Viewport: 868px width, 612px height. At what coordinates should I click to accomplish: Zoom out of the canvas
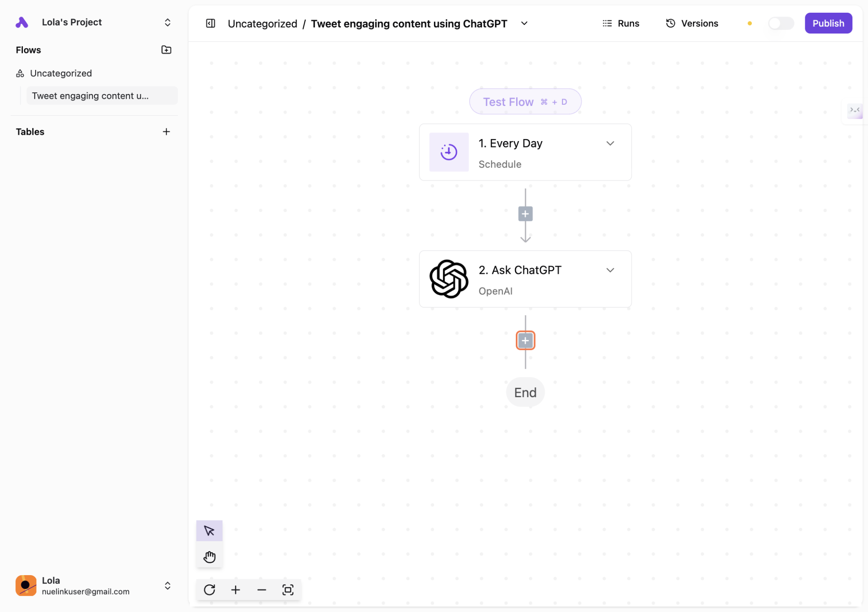262,590
